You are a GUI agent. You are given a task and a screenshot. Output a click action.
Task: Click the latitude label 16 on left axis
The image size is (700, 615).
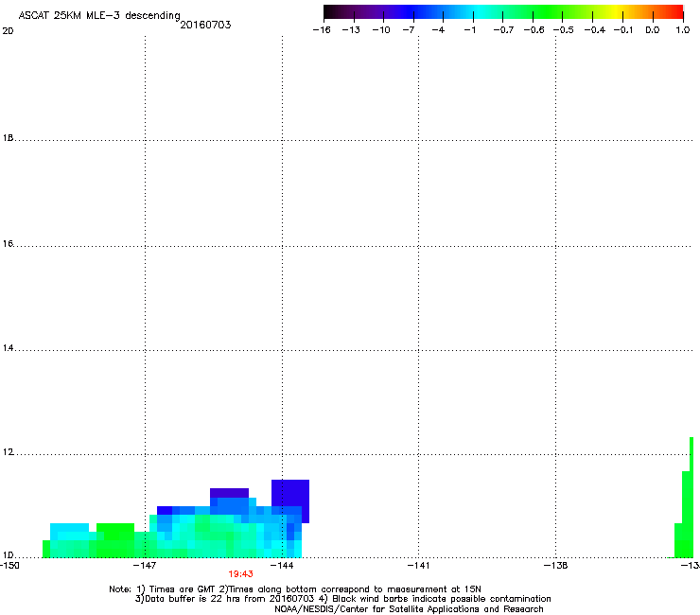tap(8, 243)
